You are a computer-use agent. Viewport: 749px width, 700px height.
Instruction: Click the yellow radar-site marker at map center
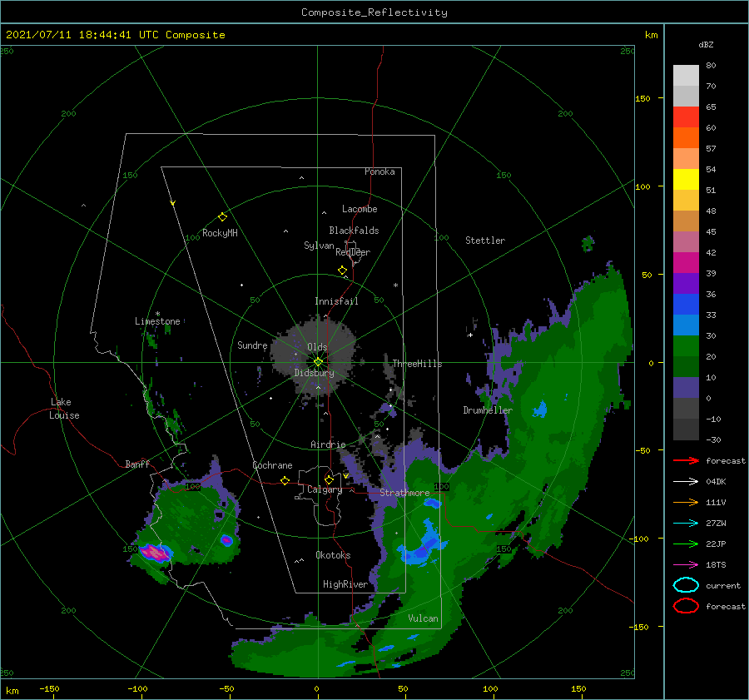tap(318, 362)
